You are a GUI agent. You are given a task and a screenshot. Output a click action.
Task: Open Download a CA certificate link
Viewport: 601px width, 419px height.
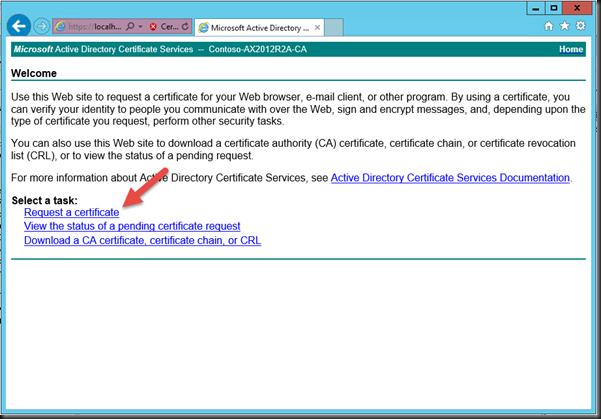click(143, 240)
